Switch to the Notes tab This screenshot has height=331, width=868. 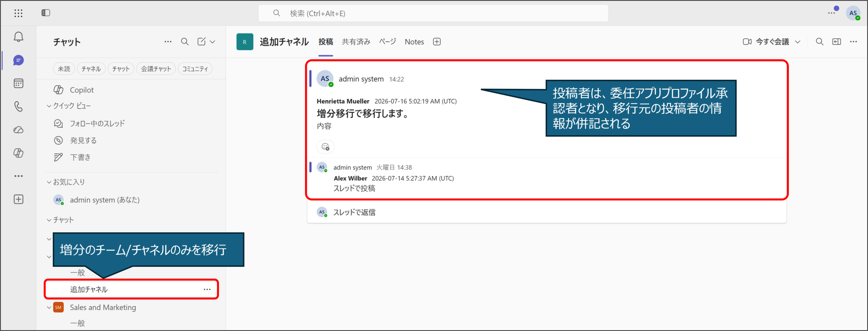click(x=414, y=42)
